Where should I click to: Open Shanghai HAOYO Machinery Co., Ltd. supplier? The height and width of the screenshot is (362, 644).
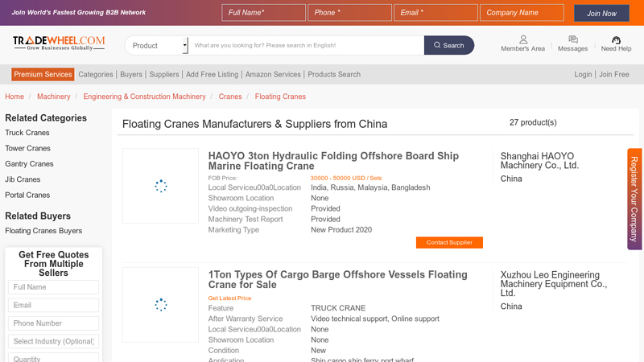pos(539,160)
